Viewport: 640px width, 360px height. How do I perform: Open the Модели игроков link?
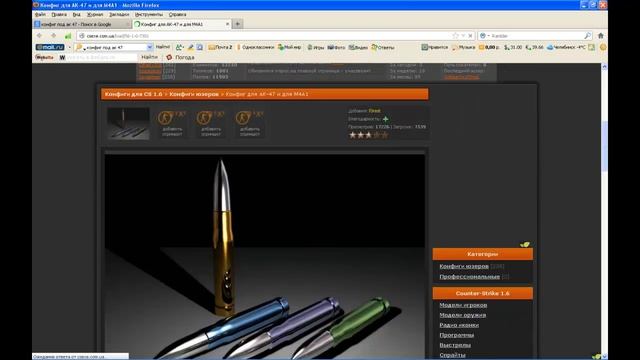pyautogui.click(x=463, y=305)
